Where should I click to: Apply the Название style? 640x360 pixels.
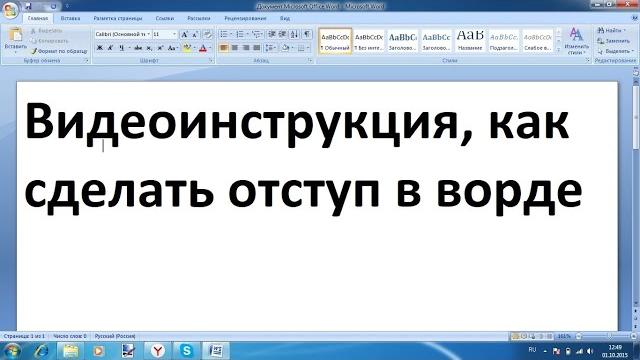click(470, 41)
